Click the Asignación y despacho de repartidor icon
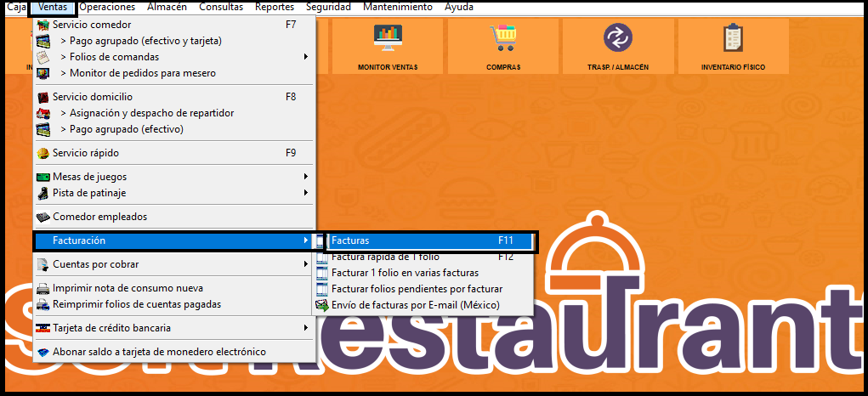868x396 pixels. [43, 113]
